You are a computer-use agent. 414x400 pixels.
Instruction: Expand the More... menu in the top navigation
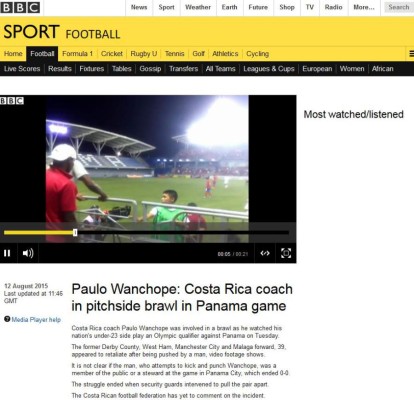tap(364, 7)
